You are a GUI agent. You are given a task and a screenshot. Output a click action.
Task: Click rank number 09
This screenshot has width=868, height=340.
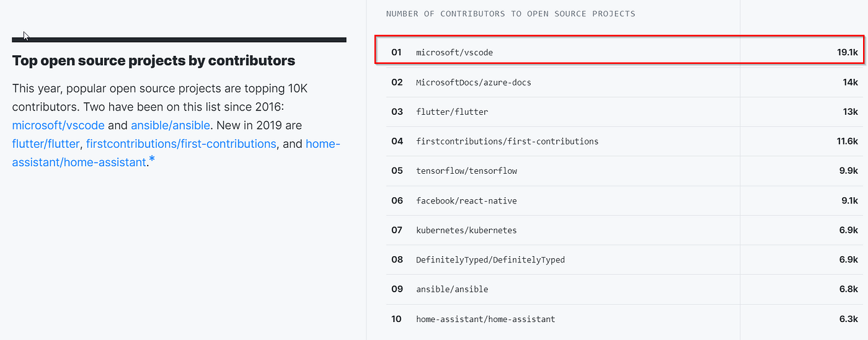click(x=397, y=290)
